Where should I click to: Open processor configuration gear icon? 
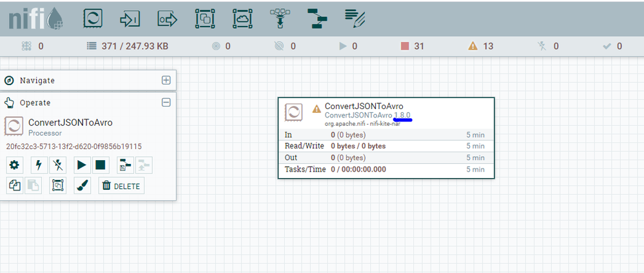[14, 165]
